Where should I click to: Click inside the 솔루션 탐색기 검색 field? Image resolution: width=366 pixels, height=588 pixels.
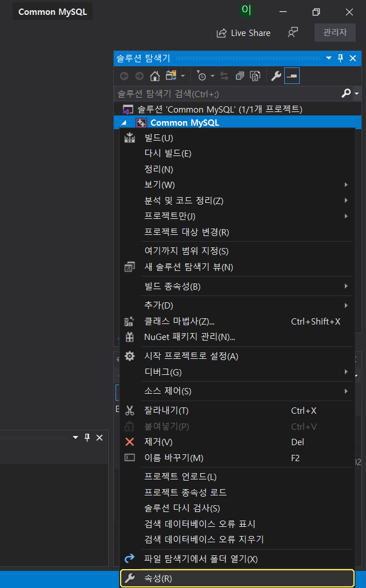click(227, 93)
